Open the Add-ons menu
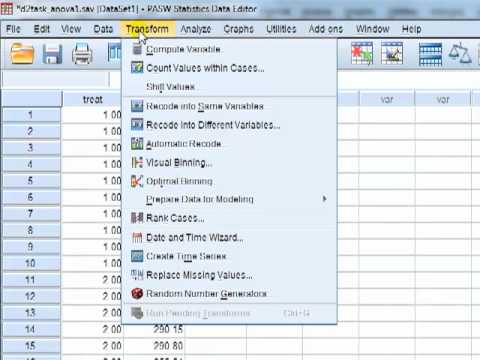The width and height of the screenshot is (480, 360). click(326, 29)
